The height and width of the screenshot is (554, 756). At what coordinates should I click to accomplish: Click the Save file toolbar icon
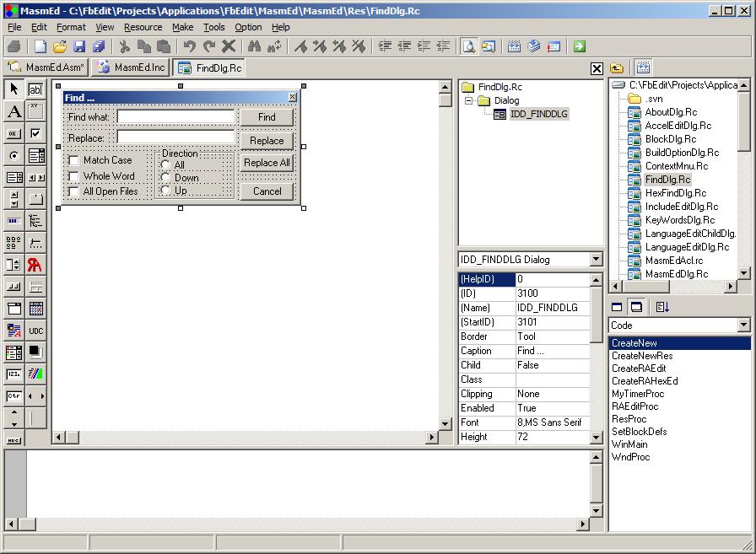(x=79, y=46)
